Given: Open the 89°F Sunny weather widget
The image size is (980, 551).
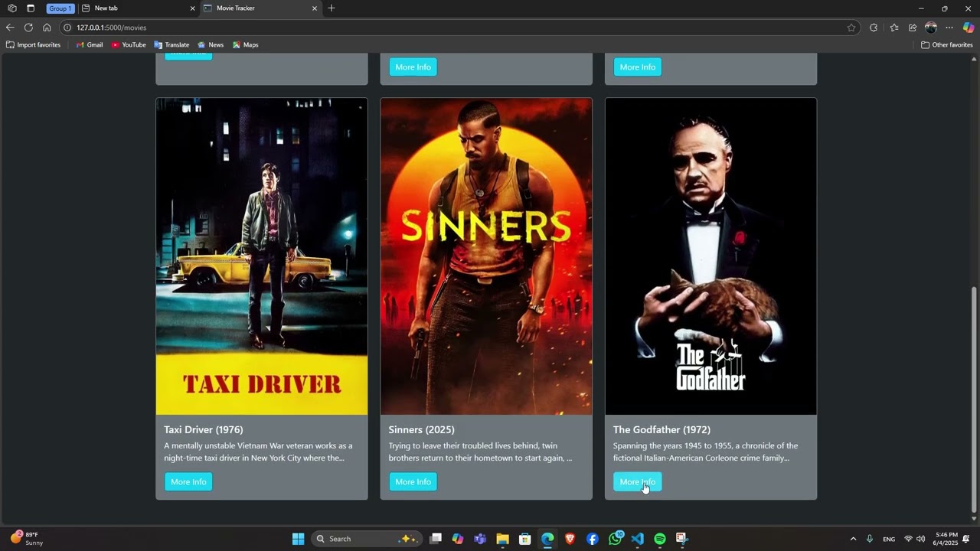Looking at the screenshot, I should pos(27,539).
